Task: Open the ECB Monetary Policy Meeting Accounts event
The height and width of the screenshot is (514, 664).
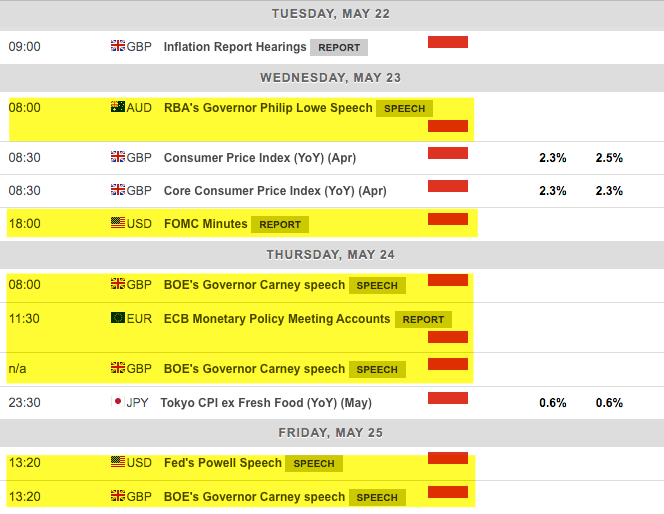Action: point(276,319)
